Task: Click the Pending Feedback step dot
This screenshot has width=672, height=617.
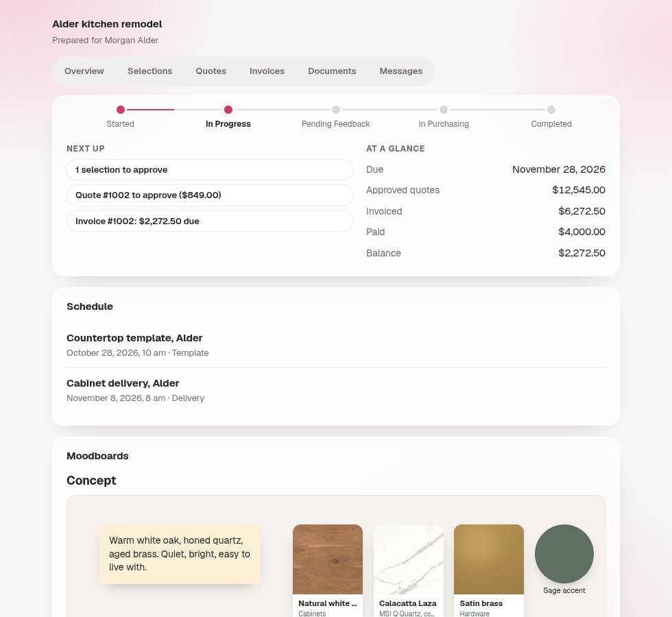Action: coord(336,110)
